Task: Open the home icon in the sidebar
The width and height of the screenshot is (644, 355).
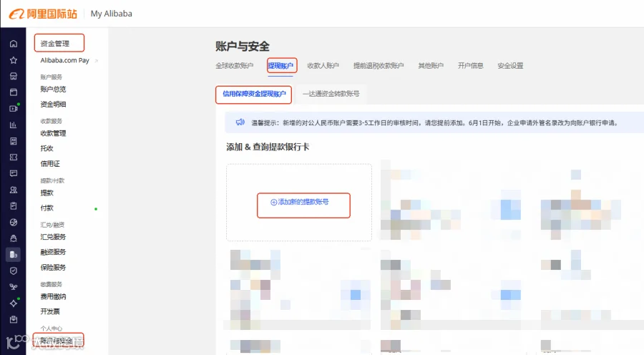Action: (x=14, y=44)
